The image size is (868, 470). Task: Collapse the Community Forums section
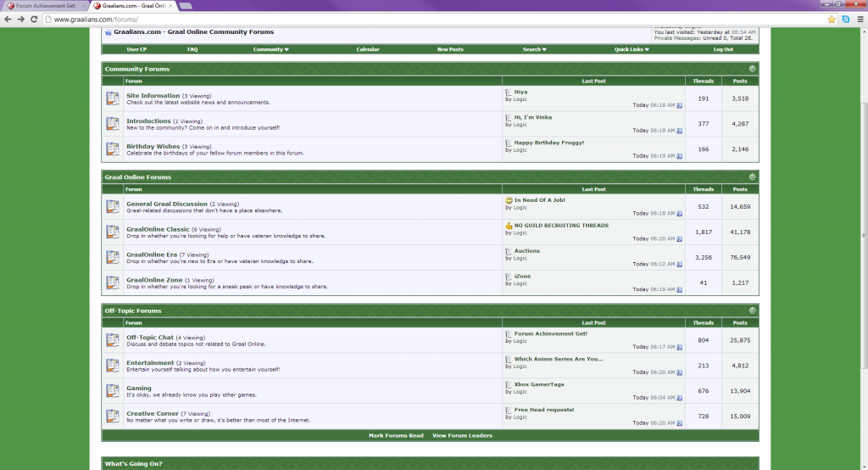pyautogui.click(x=752, y=69)
